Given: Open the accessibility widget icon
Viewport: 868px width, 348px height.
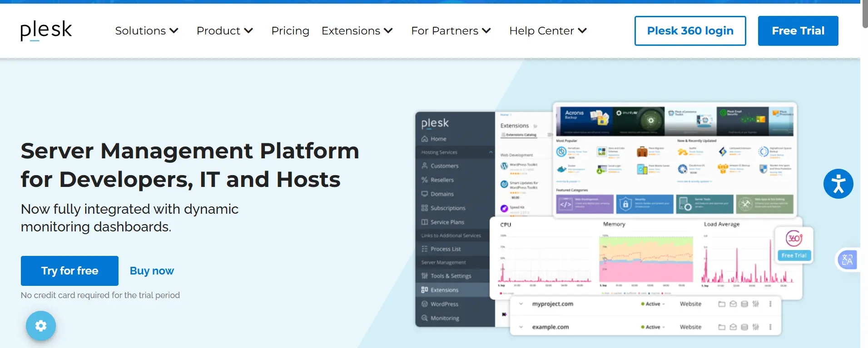Looking at the screenshot, I should (838, 184).
